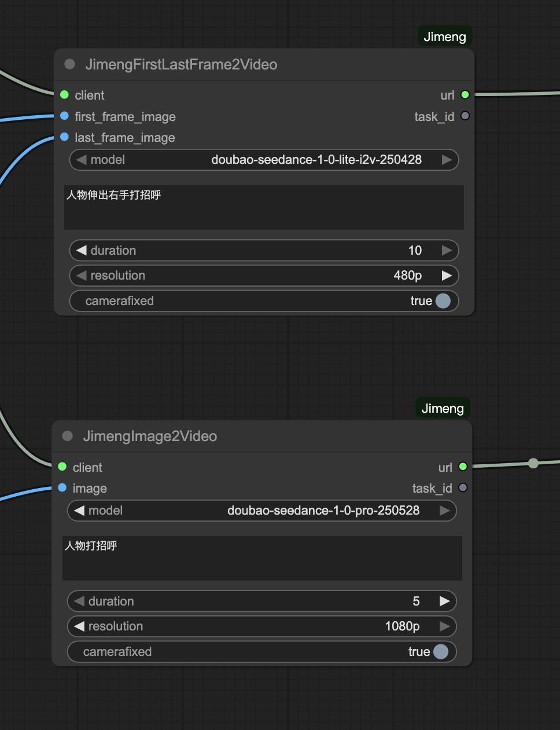Screen dimensions: 560x730
Task: Click the duration value 5
Action: point(416,601)
